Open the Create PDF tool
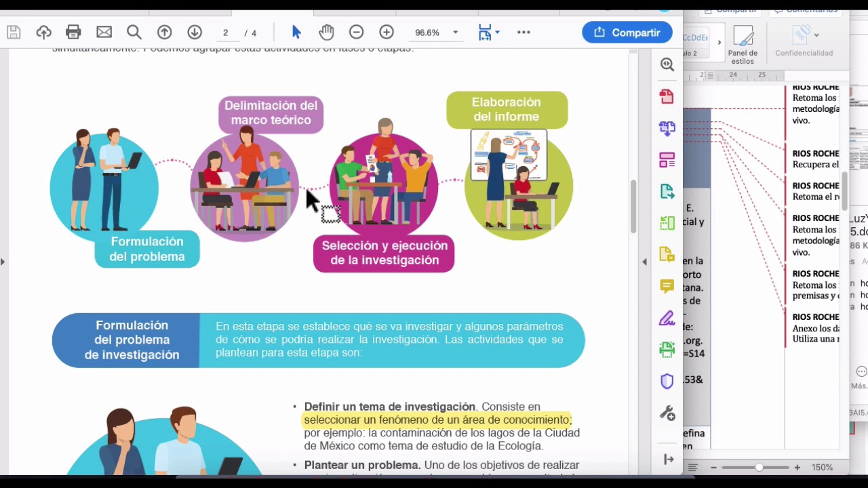The width and height of the screenshot is (868, 488). [667, 96]
